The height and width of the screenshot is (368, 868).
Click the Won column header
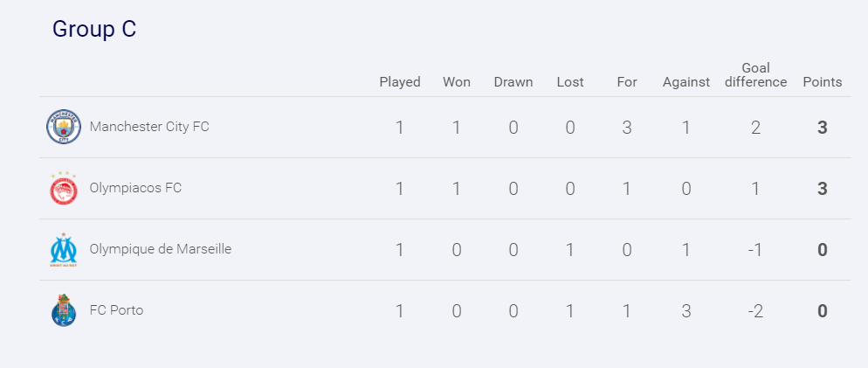pyautogui.click(x=457, y=82)
